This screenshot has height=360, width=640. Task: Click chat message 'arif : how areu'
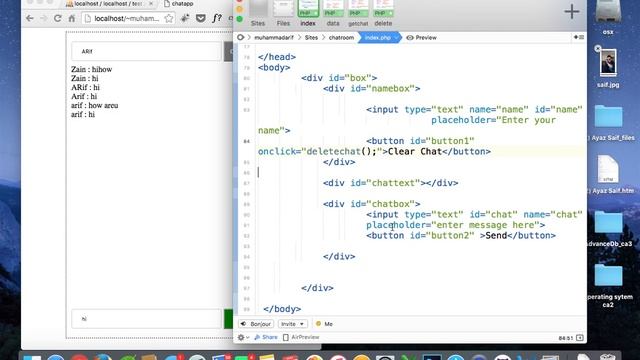tap(95, 105)
